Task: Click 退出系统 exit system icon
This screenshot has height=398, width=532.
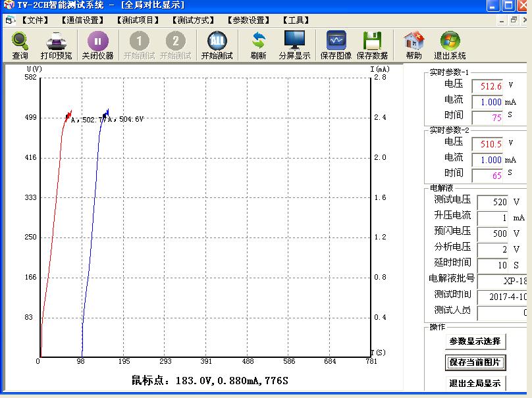Action: tap(450, 45)
